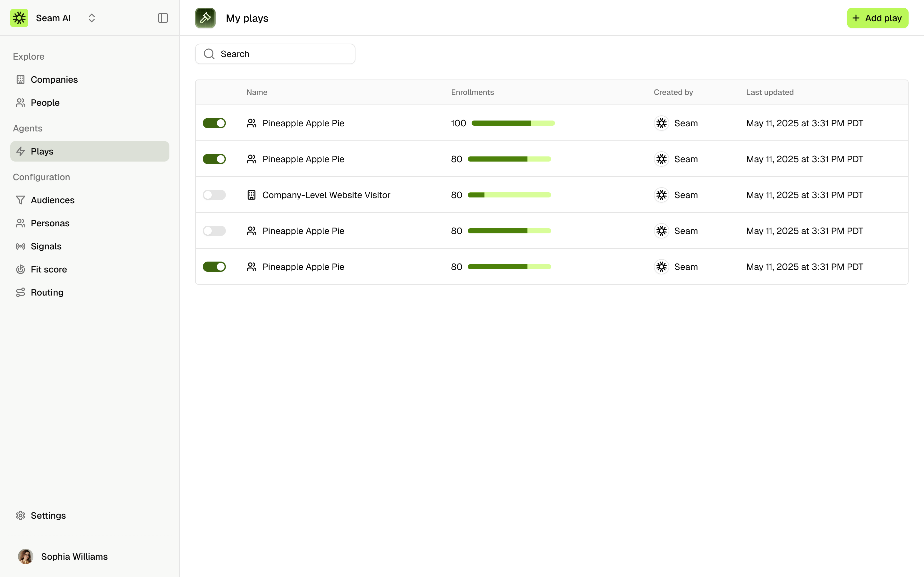Disable the play with 100 enrollments
The width and height of the screenshot is (924, 577).
[x=214, y=123]
